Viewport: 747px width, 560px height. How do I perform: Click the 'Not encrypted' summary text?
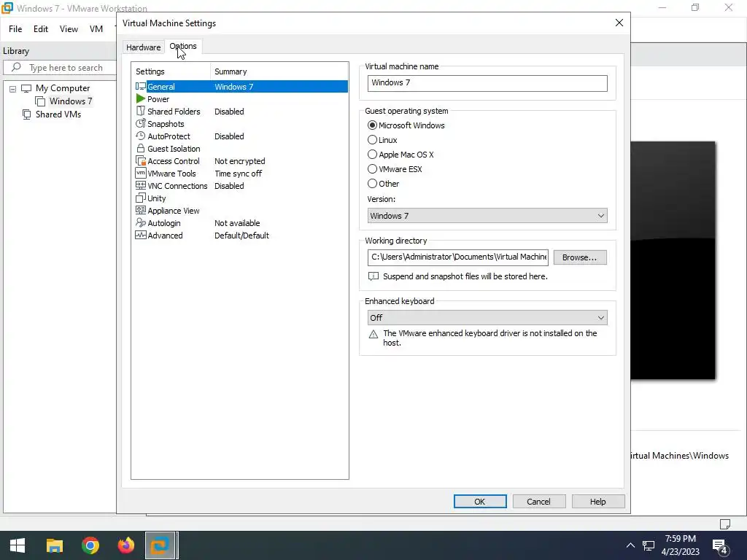tap(239, 161)
